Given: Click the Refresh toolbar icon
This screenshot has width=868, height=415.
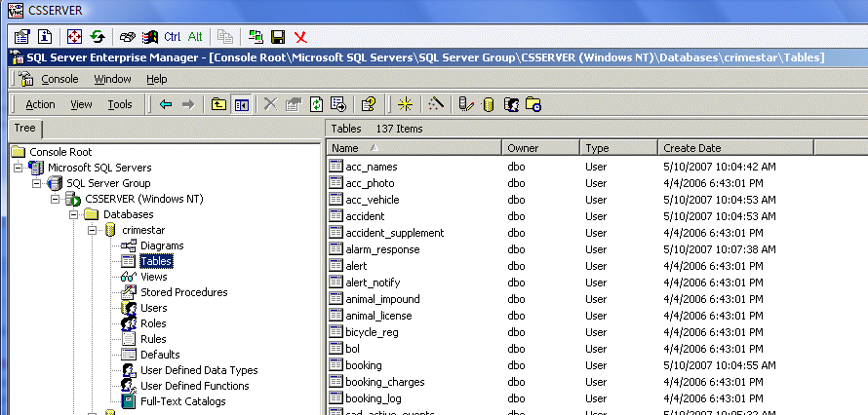Looking at the screenshot, I should tap(316, 104).
